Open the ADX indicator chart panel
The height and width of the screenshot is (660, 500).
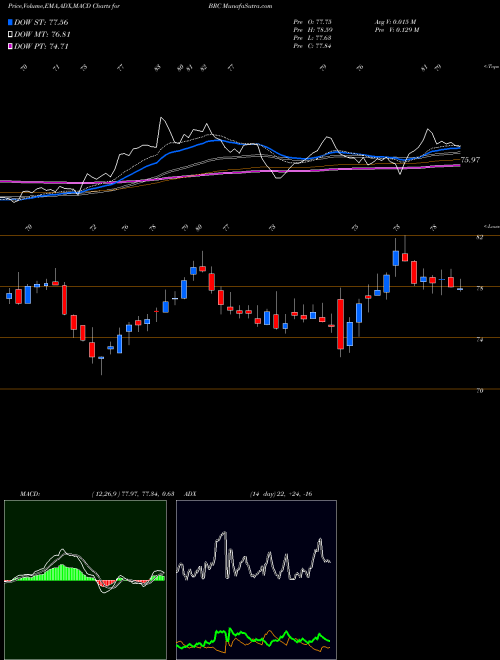pyautogui.click(x=256, y=580)
